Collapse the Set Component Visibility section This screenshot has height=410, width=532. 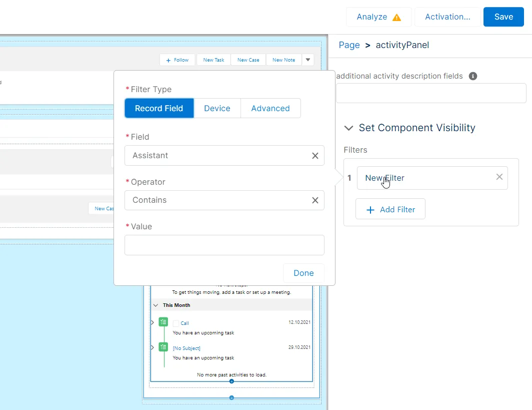coord(348,128)
